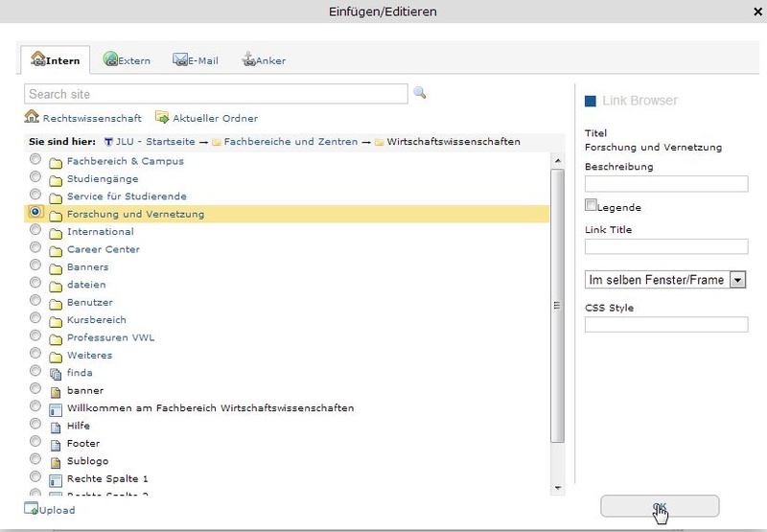
Task: Click the Hilfe document icon
Action: [56, 427]
